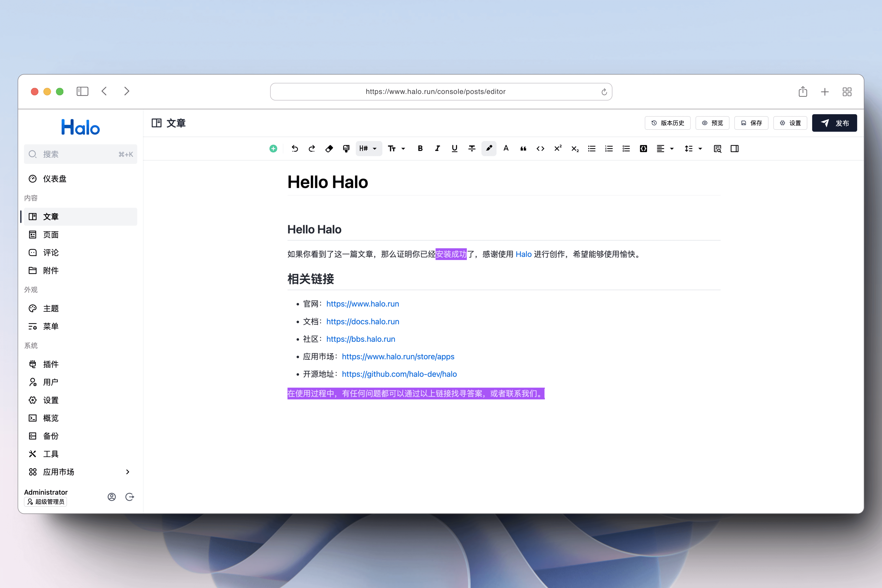The height and width of the screenshot is (588, 882).
Task: Click the Hello Halo post title field
Action: coord(504,182)
